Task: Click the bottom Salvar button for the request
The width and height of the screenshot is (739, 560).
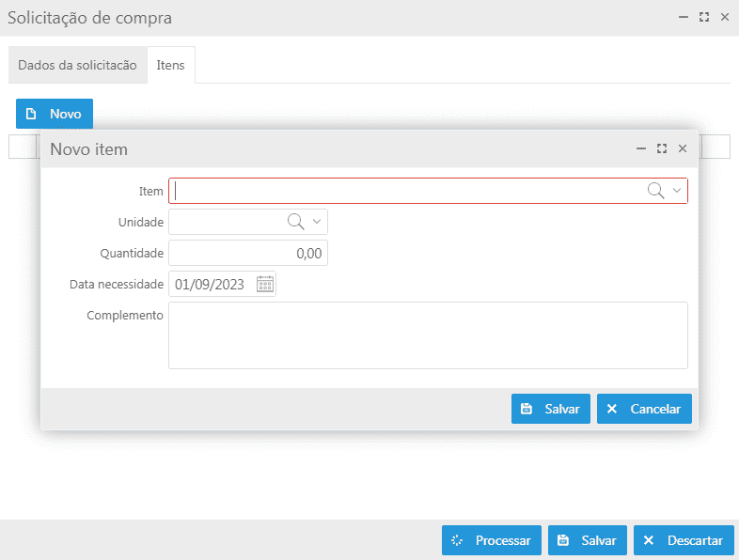Action: [588, 540]
